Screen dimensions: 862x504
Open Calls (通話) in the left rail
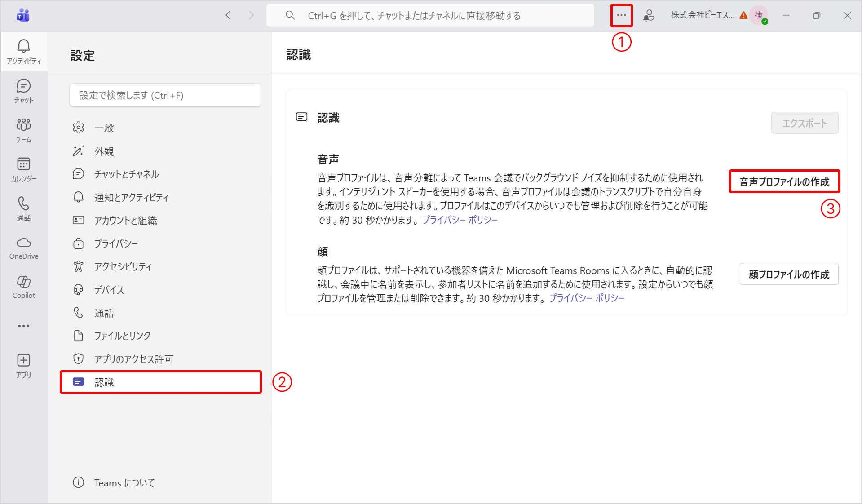click(23, 208)
